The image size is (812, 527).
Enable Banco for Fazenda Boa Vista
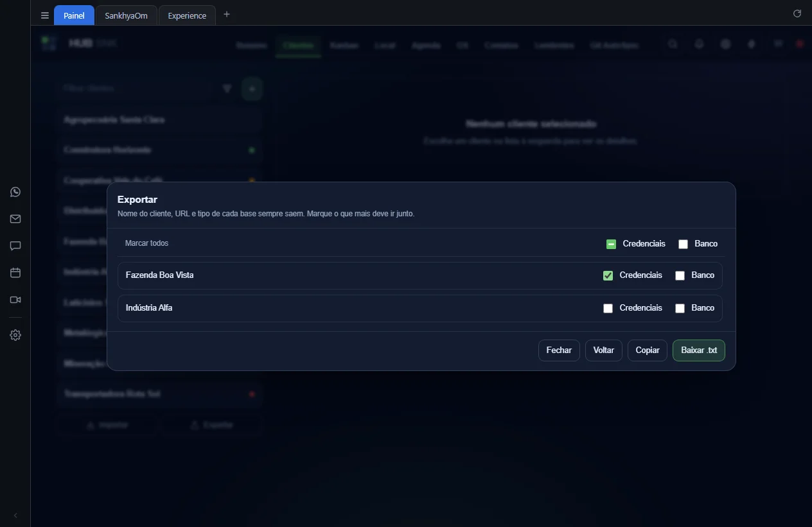point(680,275)
